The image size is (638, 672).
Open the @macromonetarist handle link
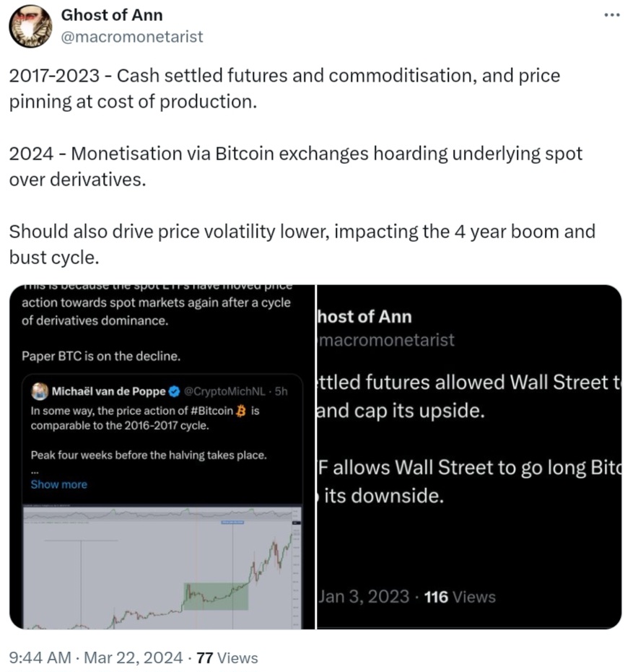point(132,36)
